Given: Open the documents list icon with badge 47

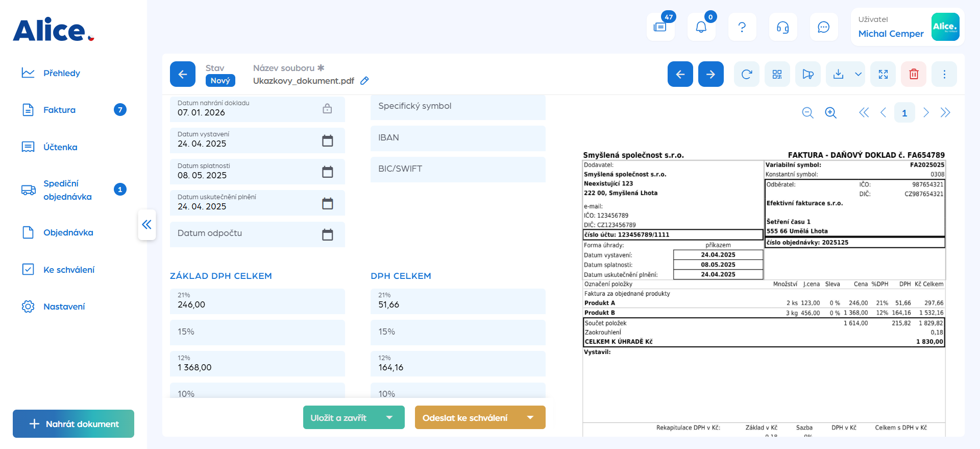Looking at the screenshot, I should (660, 27).
